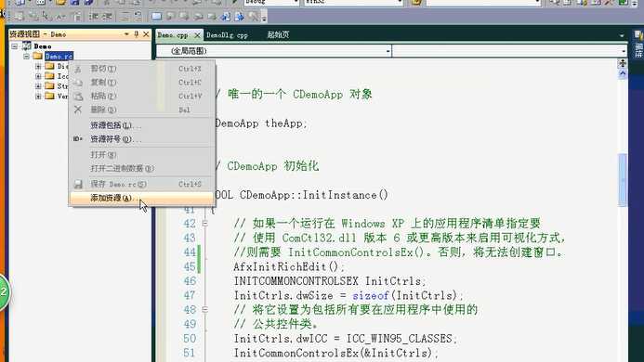Viewport: 644px width, 362px height.
Task: Pin the Resource View panel
Action: click(x=137, y=34)
